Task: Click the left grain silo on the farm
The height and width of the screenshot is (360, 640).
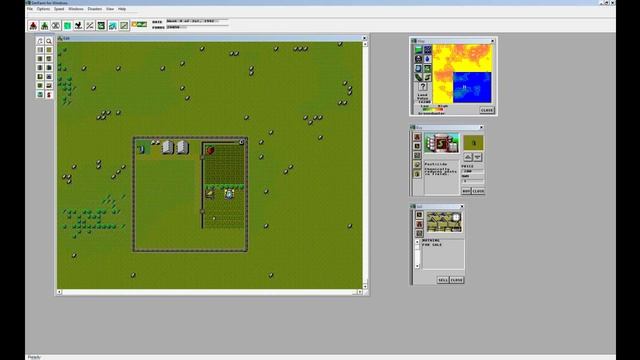Action: point(167,147)
